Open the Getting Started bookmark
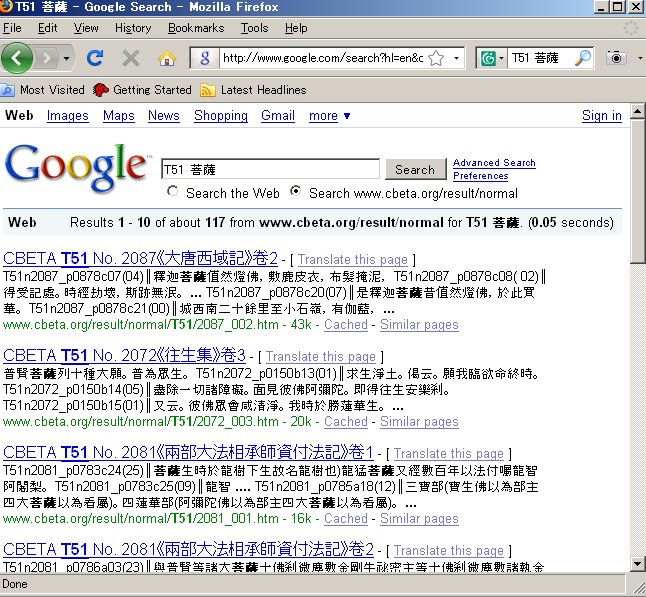 pos(142,90)
